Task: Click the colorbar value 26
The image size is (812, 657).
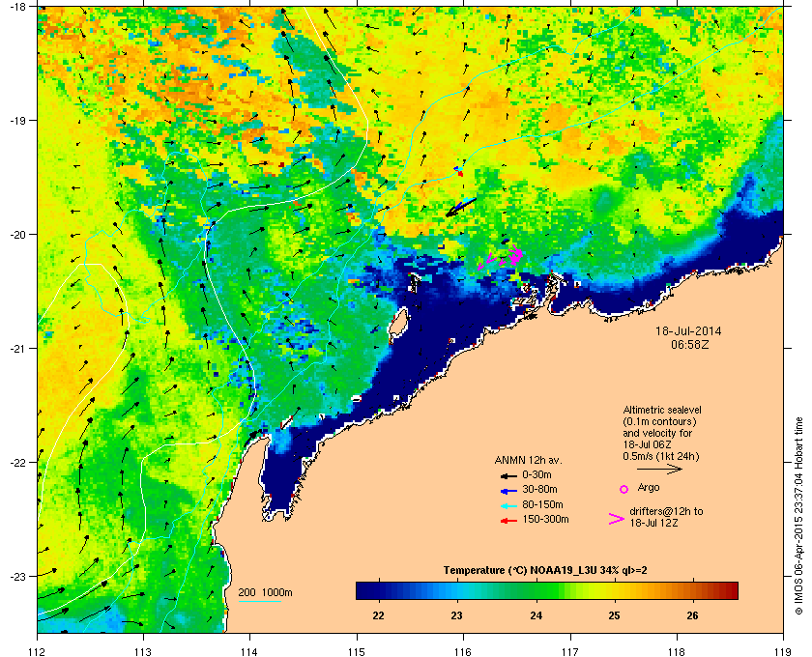Action: pos(692,615)
